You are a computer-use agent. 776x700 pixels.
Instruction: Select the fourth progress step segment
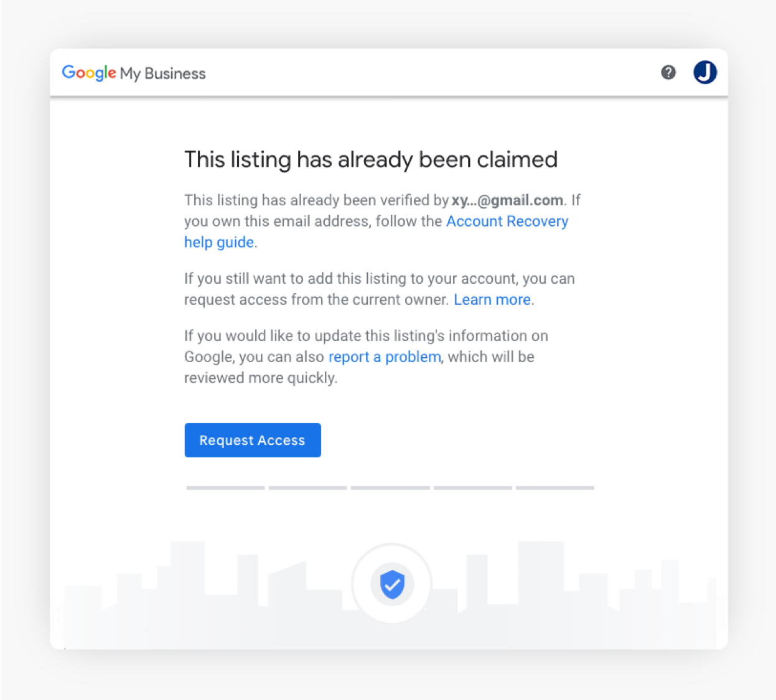tap(473, 488)
